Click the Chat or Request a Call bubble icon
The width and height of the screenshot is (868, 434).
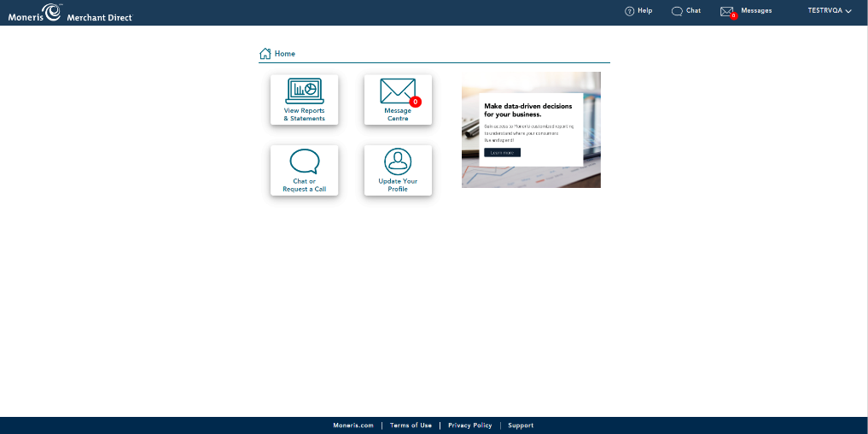click(304, 161)
